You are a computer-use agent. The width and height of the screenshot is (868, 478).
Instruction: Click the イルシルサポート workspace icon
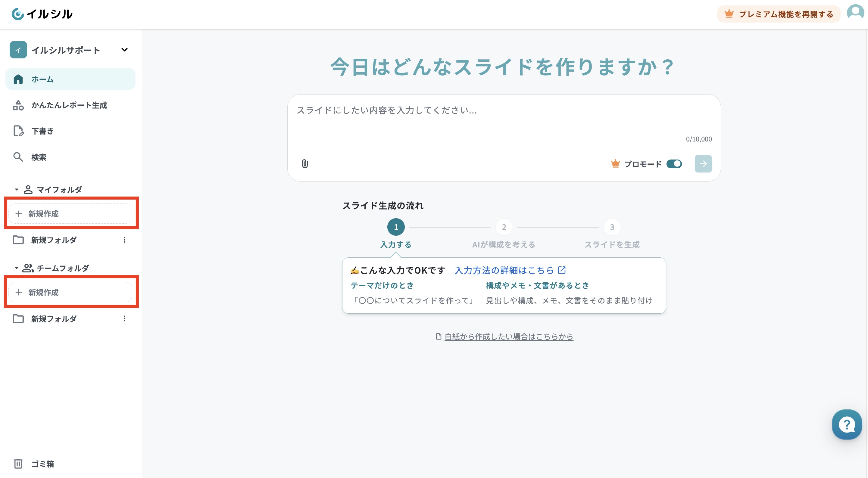pos(18,50)
